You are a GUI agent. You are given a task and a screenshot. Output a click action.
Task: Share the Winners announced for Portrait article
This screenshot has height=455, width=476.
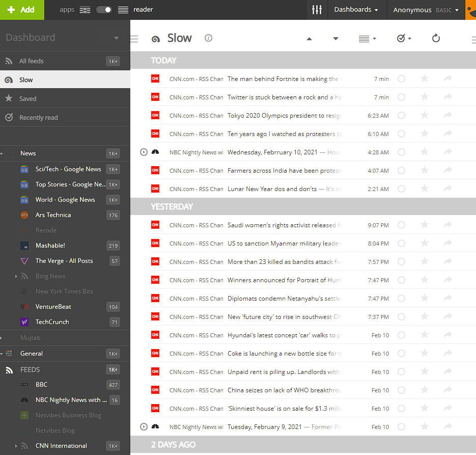coord(448,280)
